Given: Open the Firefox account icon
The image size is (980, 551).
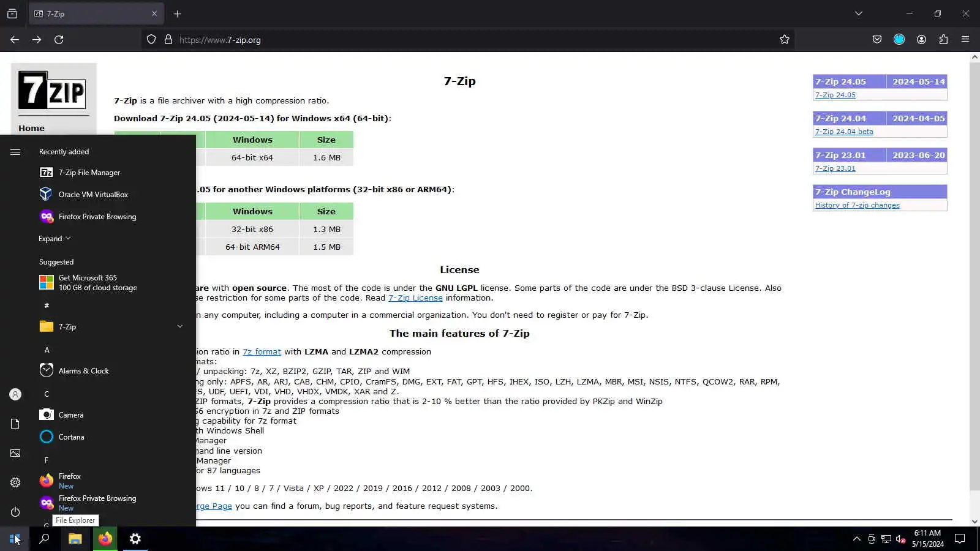Looking at the screenshot, I should point(921,40).
